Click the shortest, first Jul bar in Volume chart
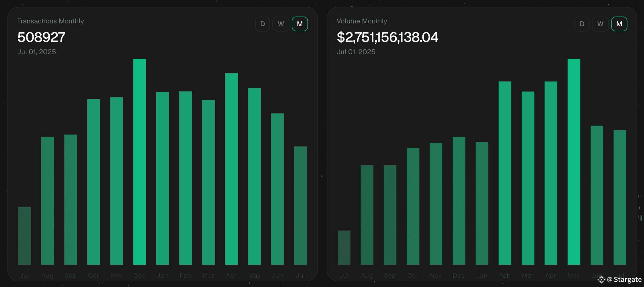 344,248
